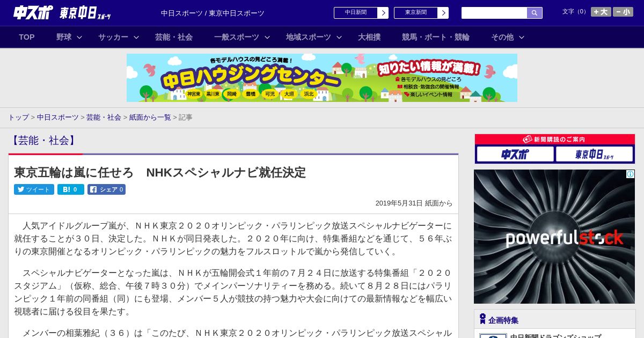Screen dimensions: 644x338
Task: Click the ad info icon on powerfulstock ad
Action: (630, 174)
